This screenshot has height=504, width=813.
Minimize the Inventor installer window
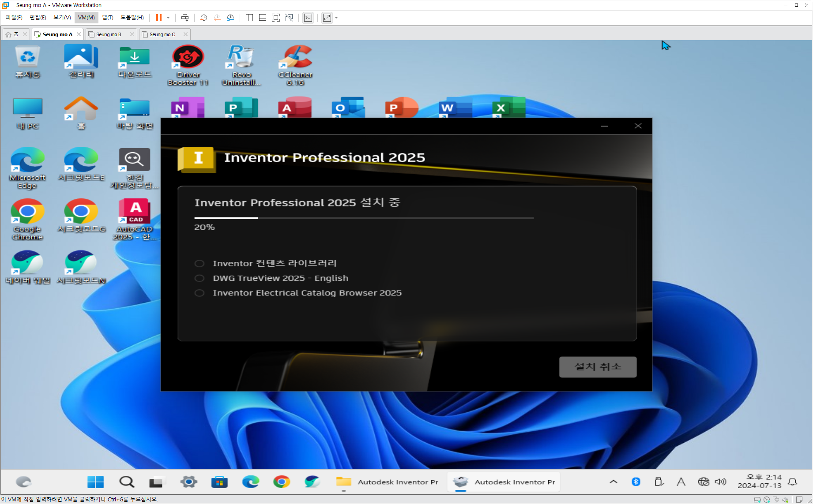pos(604,126)
